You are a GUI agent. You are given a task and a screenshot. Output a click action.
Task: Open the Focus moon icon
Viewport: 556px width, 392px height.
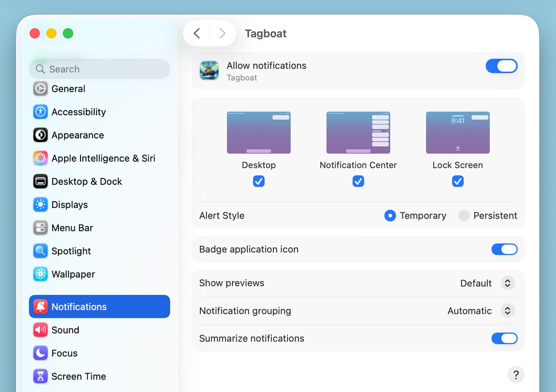pyautogui.click(x=41, y=353)
